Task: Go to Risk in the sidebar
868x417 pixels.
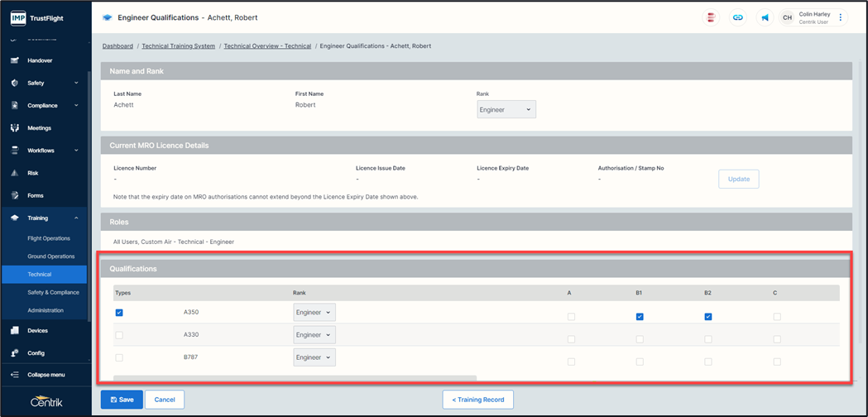Action: 33,173
